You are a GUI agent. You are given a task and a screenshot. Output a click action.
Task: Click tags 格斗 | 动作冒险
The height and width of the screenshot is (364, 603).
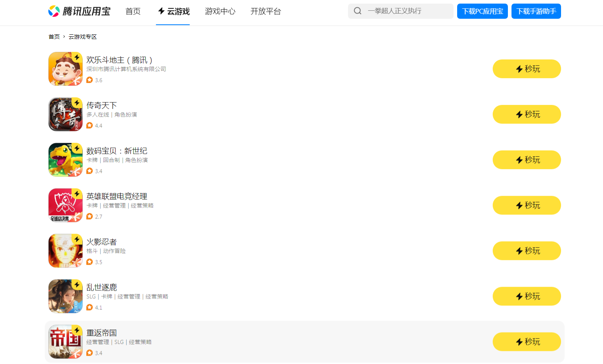(x=106, y=251)
